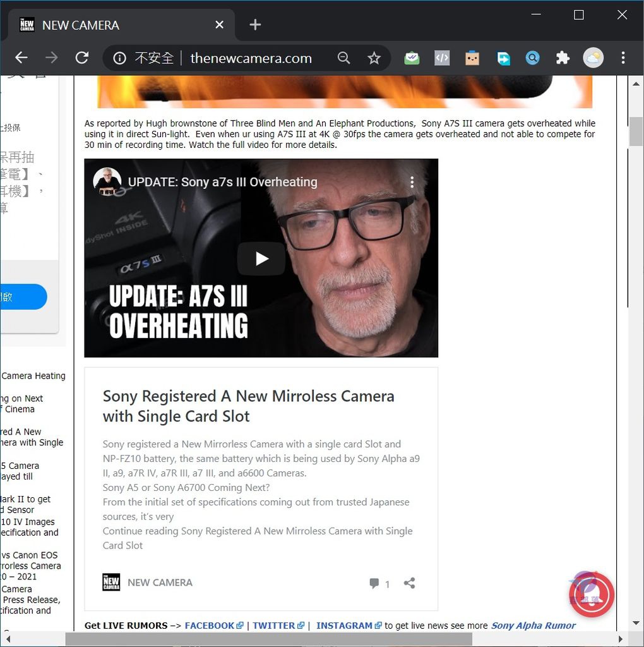Close the NEW CAMERA tab

[x=219, y=25]
